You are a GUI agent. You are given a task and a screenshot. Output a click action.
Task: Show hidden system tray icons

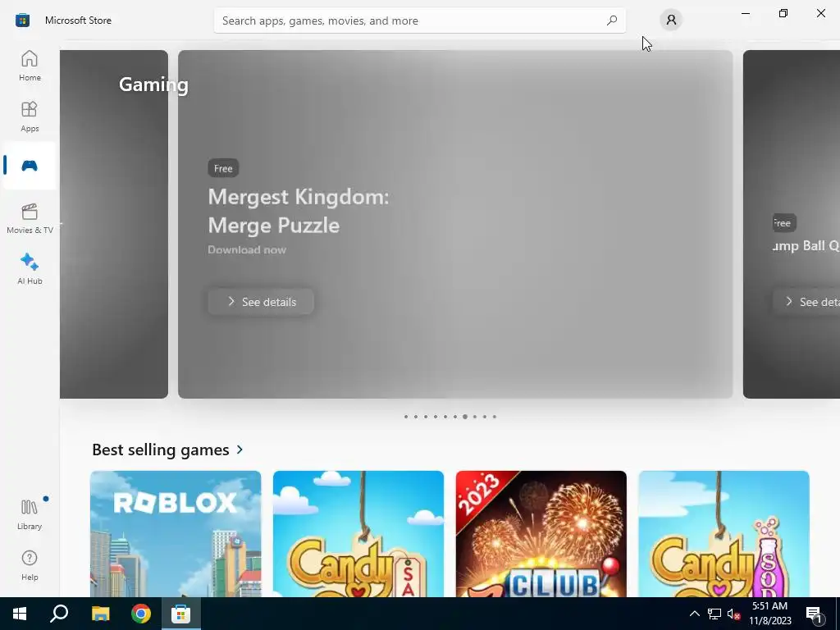click(x=694, y=614)
